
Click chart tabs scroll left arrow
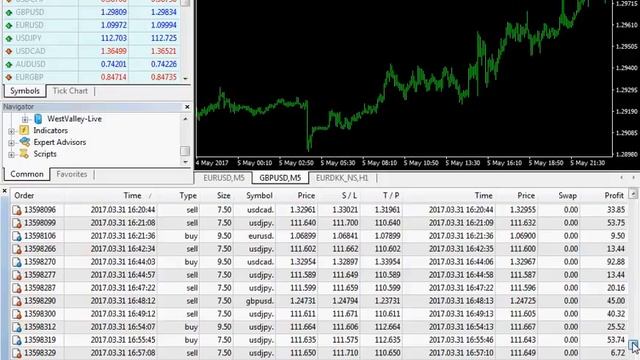tap(622, 178)
